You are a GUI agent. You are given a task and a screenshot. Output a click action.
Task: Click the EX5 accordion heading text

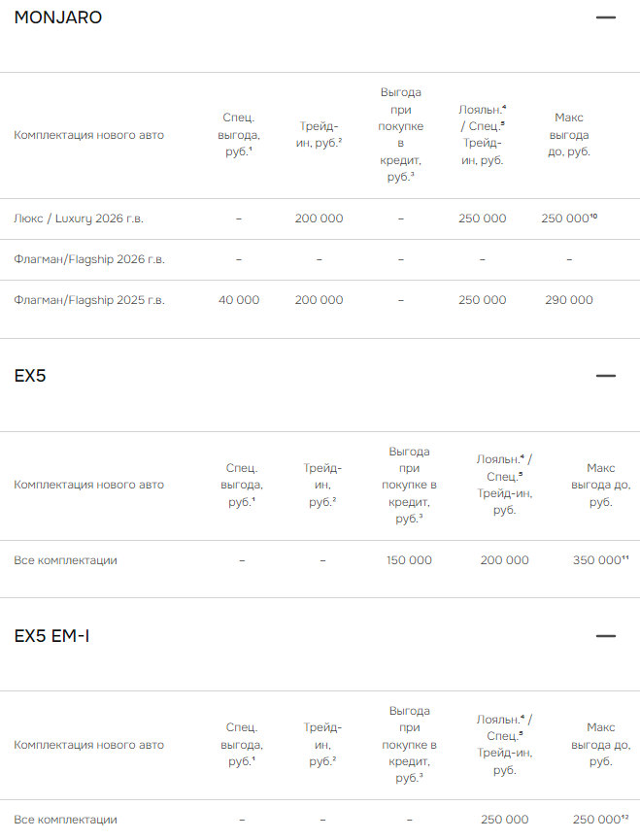click(30, 376)
